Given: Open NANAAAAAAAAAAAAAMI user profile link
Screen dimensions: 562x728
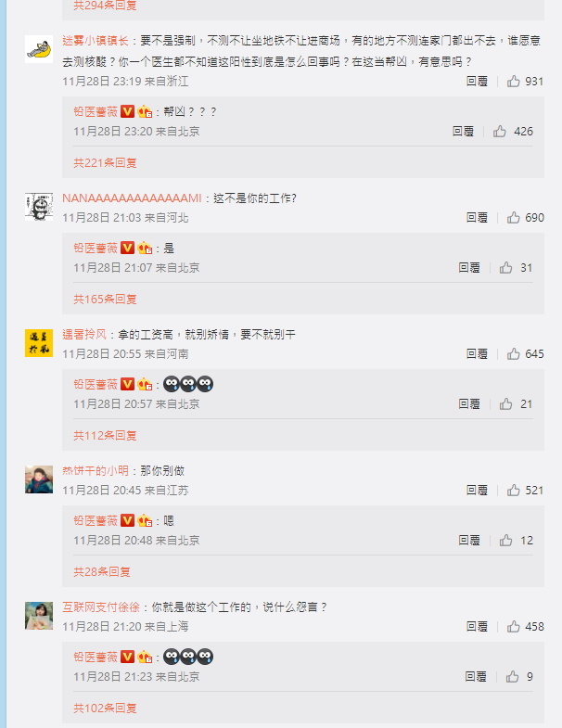Looking at the screenshot, I should pos(132,198).
